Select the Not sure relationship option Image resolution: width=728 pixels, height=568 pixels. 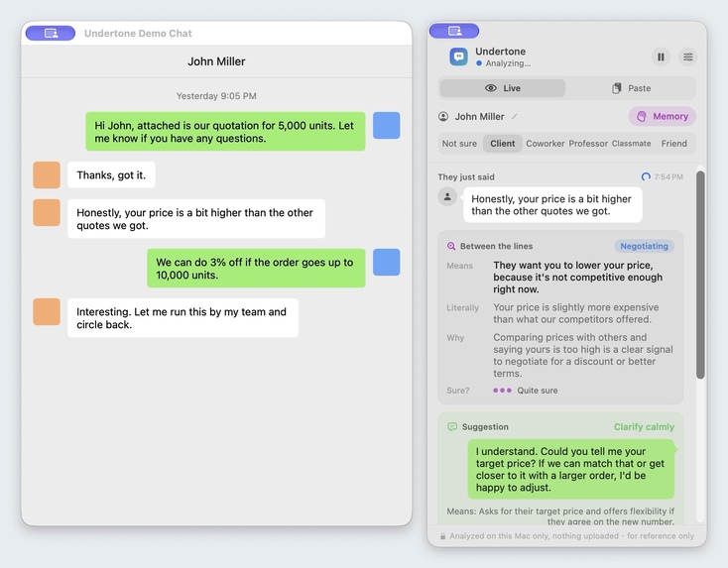(x=459, y=144)
